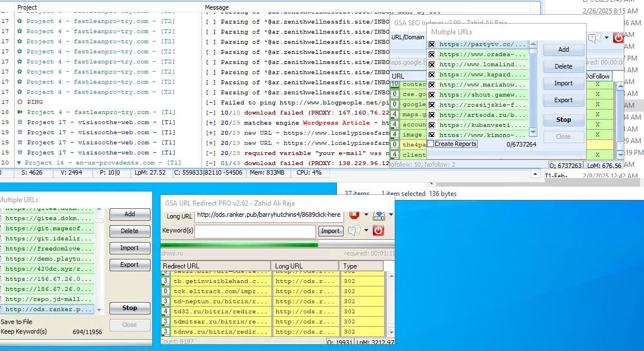Uncheck https://partytv.cc URL checkbox
Viewport: 644px width, 351px height.
point(432,44)
